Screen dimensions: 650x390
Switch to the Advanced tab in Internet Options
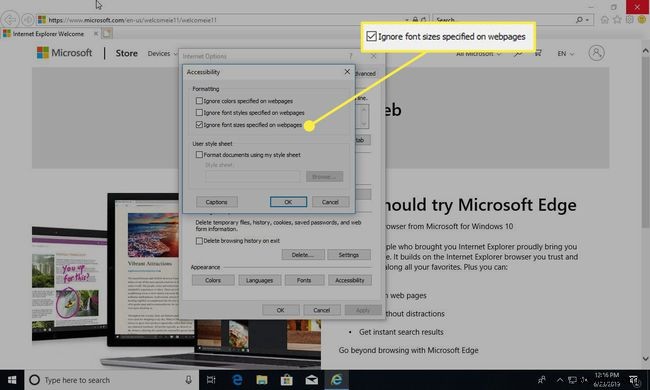365,73
